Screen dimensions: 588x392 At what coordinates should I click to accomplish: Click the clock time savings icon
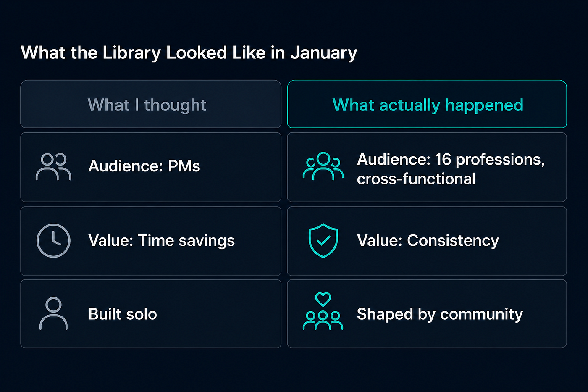[x=53, y=241]
